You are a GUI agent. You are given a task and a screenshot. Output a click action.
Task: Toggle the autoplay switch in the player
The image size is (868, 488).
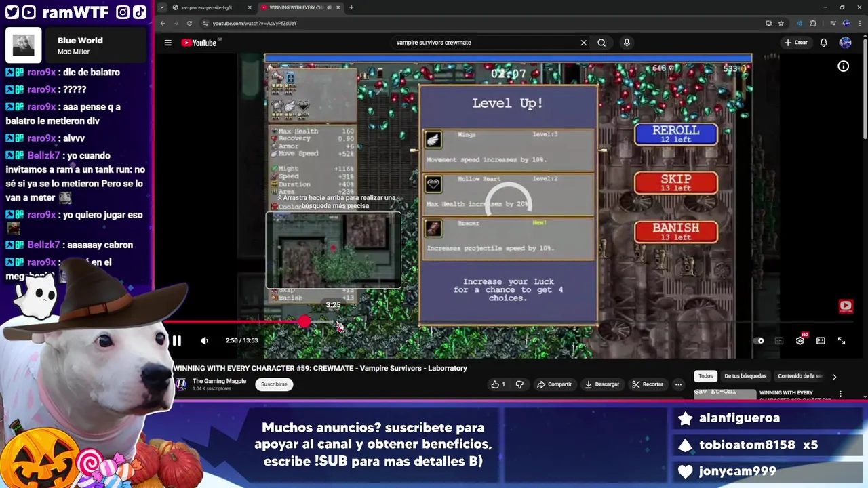759,341
